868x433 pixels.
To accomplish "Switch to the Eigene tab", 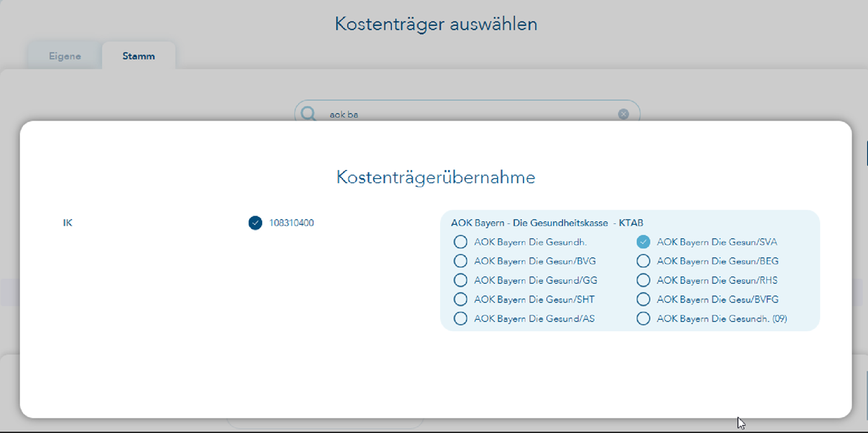I will click(65, 56).
